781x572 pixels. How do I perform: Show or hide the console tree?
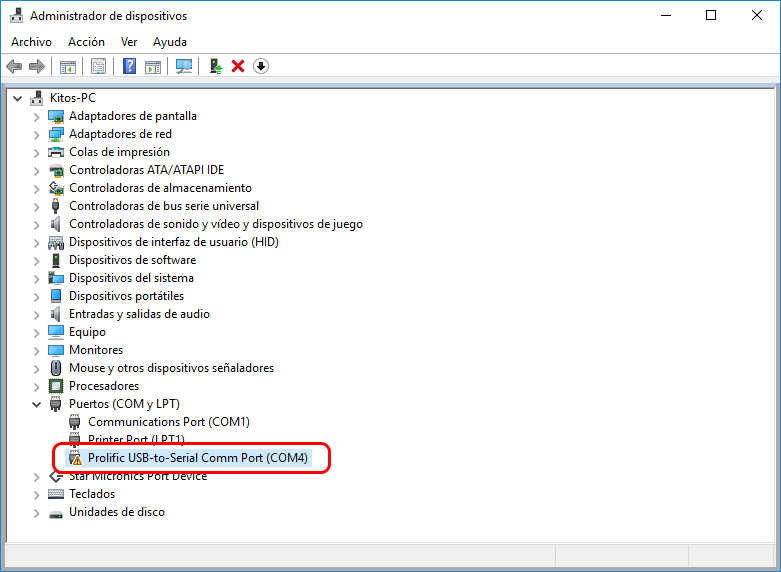pos(68,66)
